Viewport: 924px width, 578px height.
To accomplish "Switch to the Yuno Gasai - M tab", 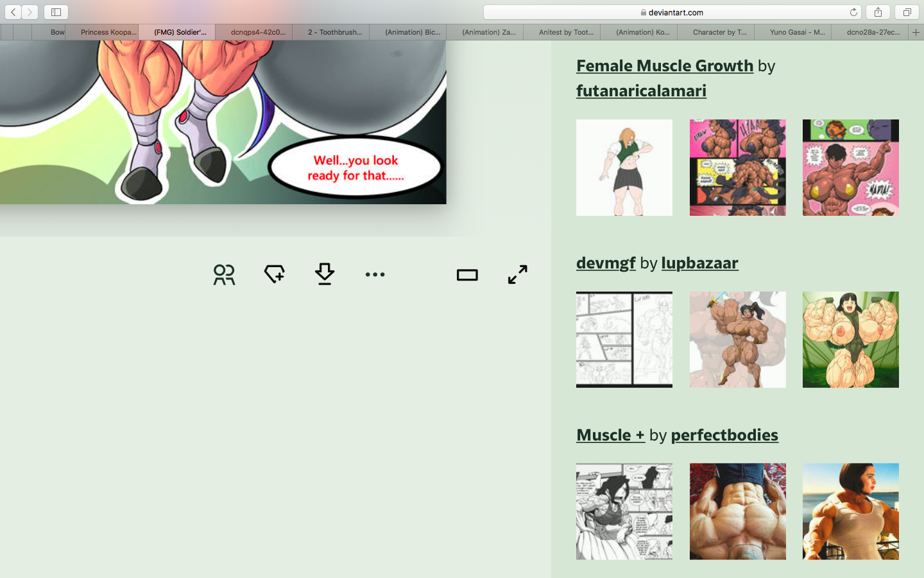I will (x=793, y=32).
